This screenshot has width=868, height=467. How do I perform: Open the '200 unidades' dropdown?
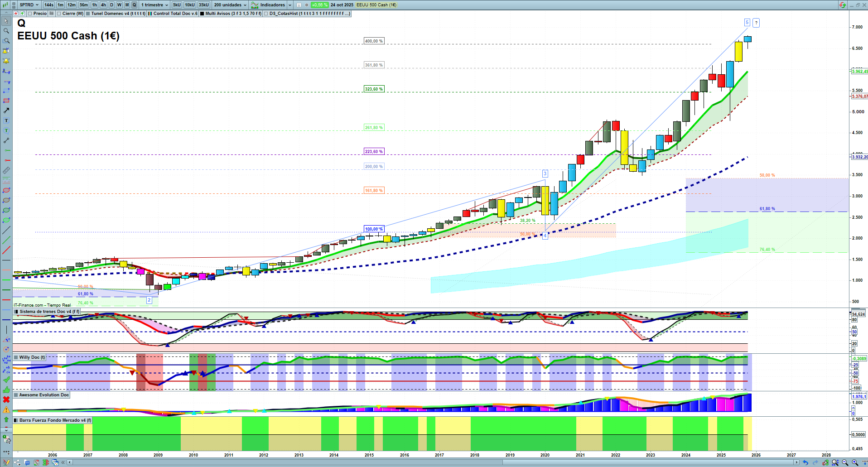point(230,5)
